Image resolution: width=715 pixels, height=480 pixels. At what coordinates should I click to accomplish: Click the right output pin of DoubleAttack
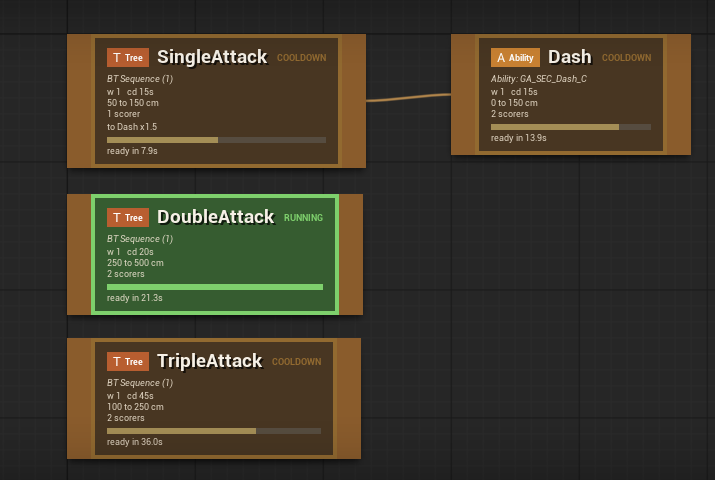[351, 254]
